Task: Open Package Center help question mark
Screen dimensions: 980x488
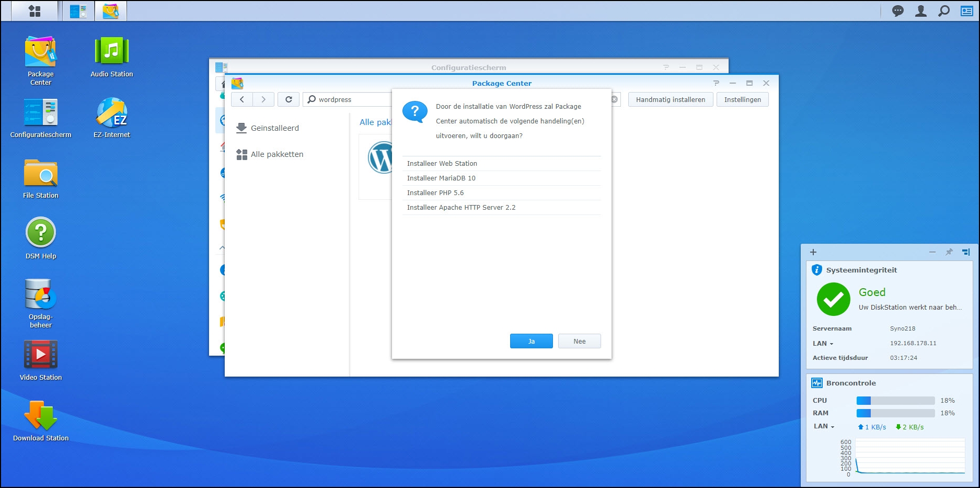Action: (716, 83)
